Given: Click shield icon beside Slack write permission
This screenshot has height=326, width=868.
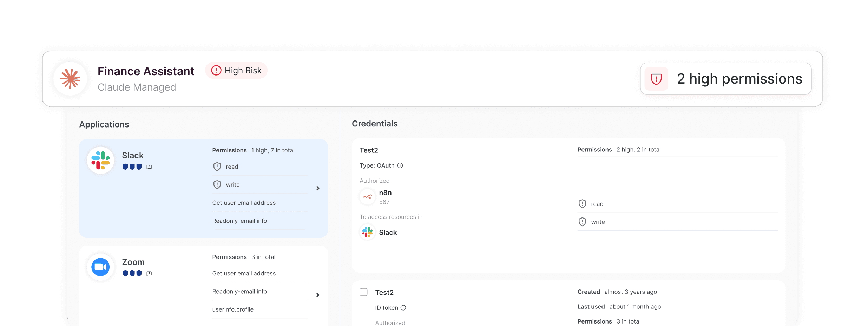Looking at the screenshot, I should (217, 184).
